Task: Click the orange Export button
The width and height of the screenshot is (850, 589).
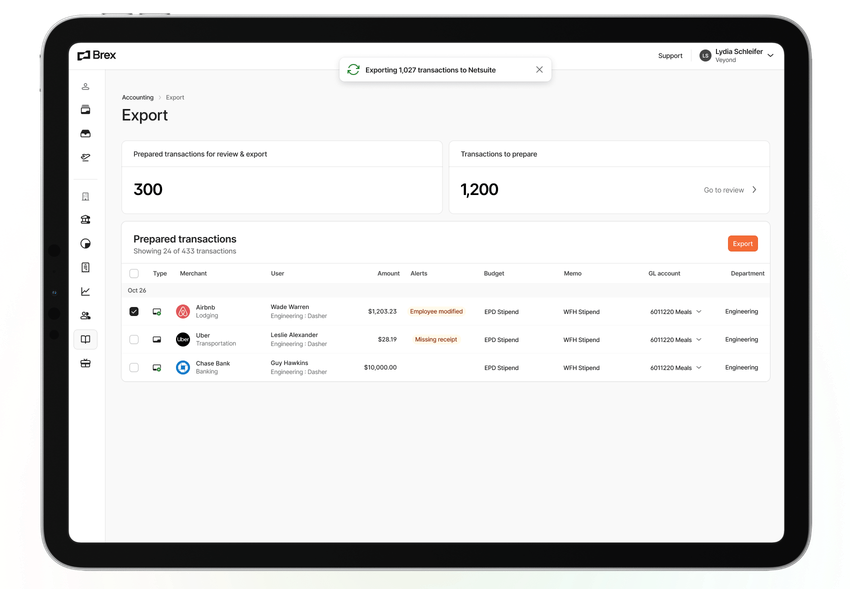Action: click(743, 244)
